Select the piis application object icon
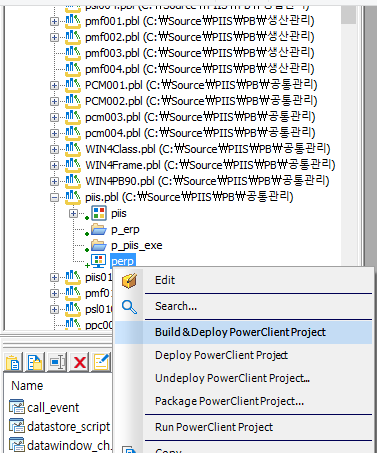The width and height of the screenshot is (377, 453). click(99, 213)
